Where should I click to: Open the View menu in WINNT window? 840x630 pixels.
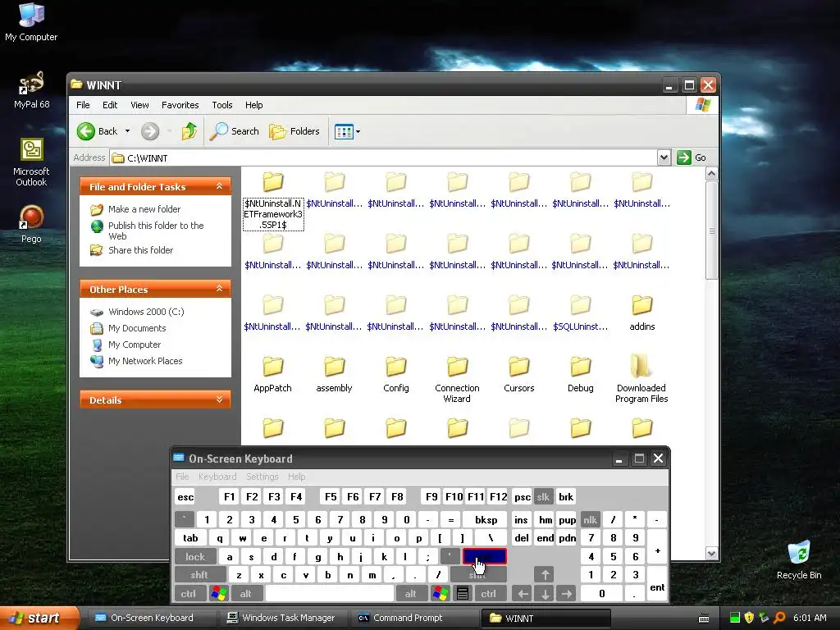click(139, 105)
